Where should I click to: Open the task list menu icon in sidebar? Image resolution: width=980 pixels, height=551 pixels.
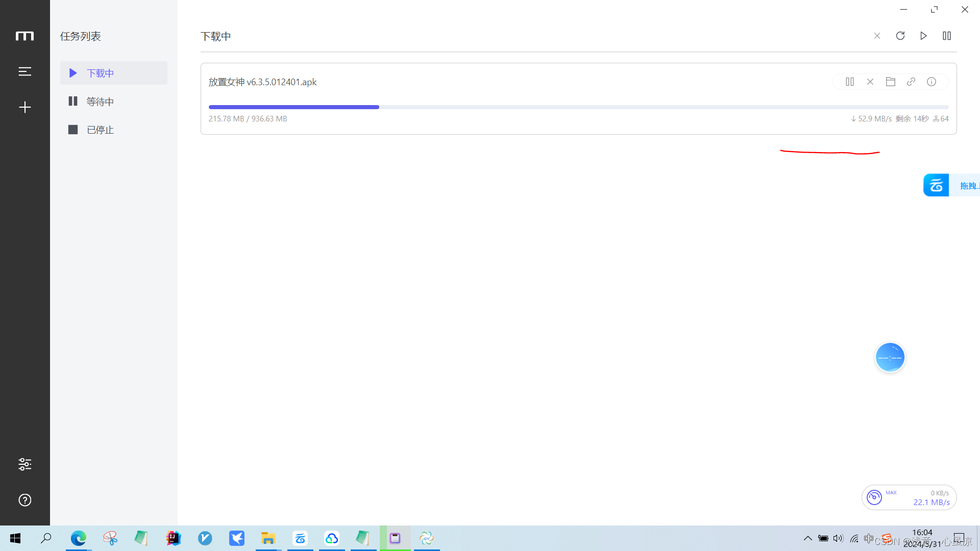pos(24,71)
